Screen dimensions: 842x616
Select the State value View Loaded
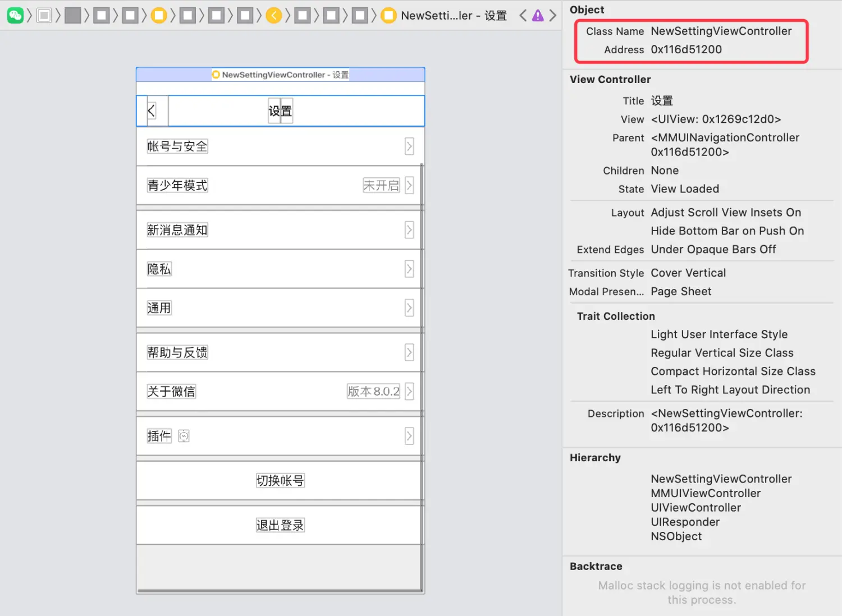685,189
